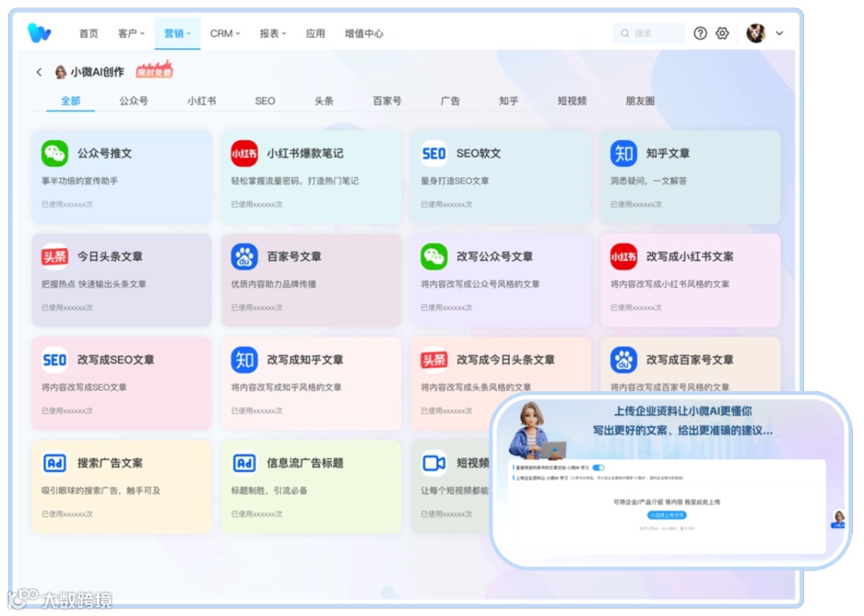Click the 小红书 icon on 小红书爆款笔记
This screenshot has width=864, height=616.
click(244, 153)
